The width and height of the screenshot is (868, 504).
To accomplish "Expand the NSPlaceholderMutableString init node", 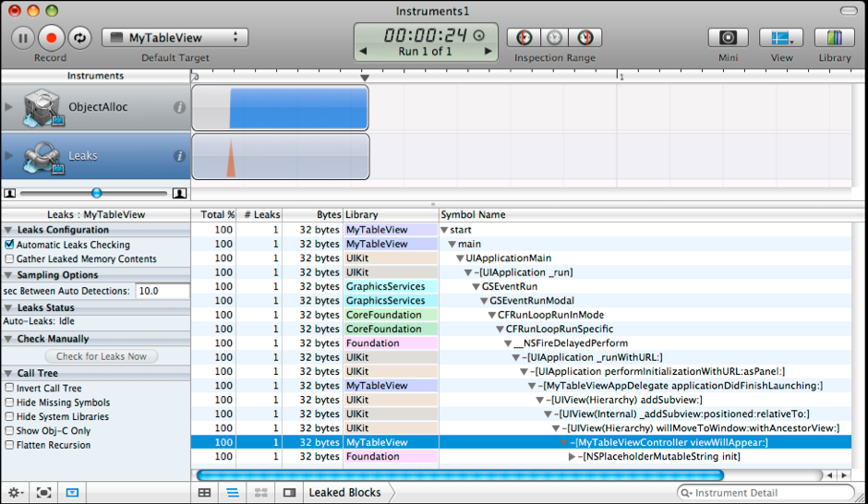I will (x=572, y=456).
